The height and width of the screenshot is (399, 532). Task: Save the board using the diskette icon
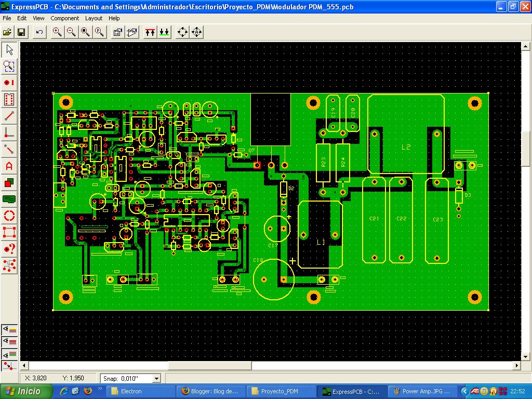(x=21, y=32)
